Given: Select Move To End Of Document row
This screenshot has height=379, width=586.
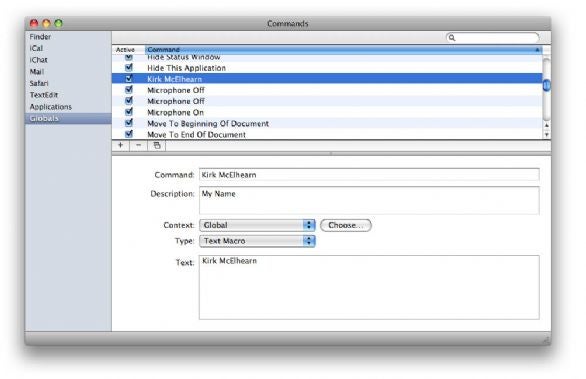Looking at the screenshot, I should click(x=327, y=134).
